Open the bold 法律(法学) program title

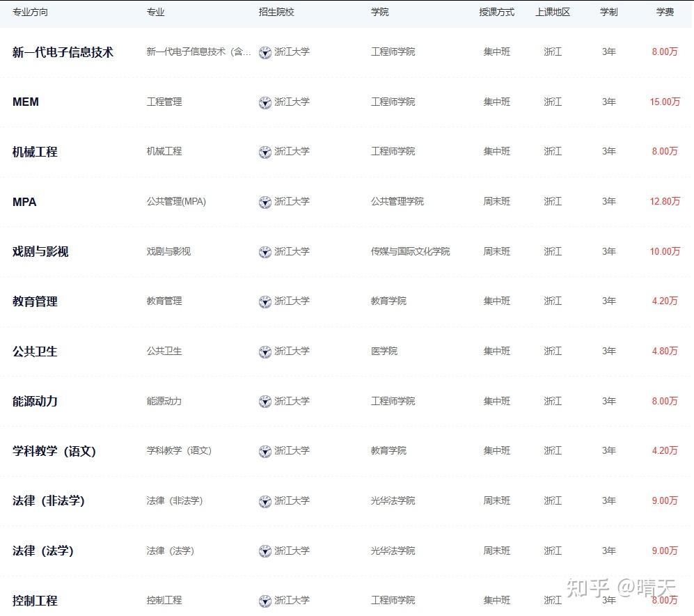point(43,551)
